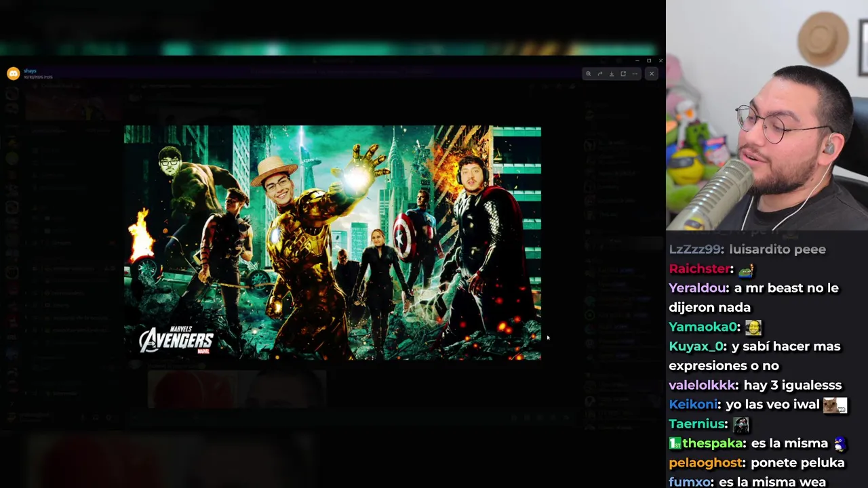
Task: Click the orange Discord avatar of shays
Action: click(13, 73)
